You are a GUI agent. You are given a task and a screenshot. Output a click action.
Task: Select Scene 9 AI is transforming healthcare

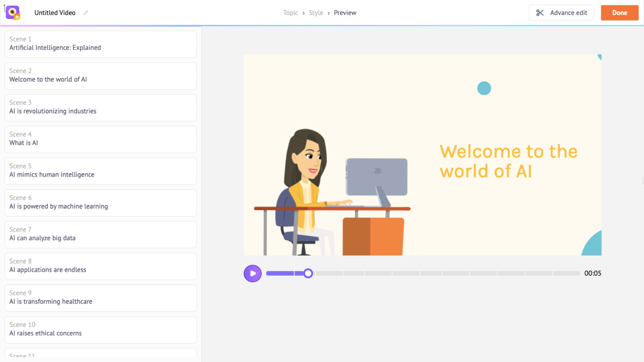[100, 298]
